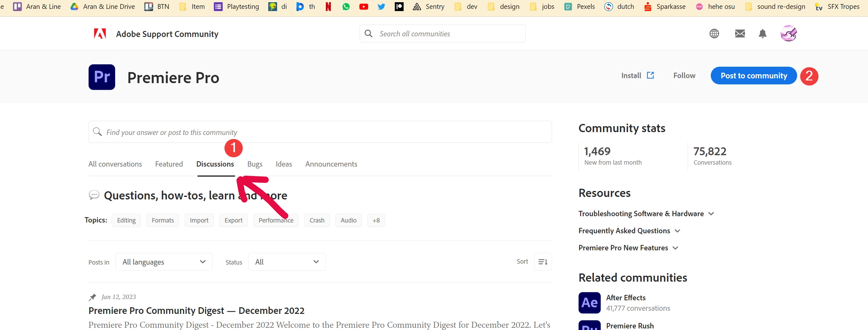Viewport: 868px width, 330px height.
Task: Expand Premiere Pro New Features
Action: coord(628,248)
